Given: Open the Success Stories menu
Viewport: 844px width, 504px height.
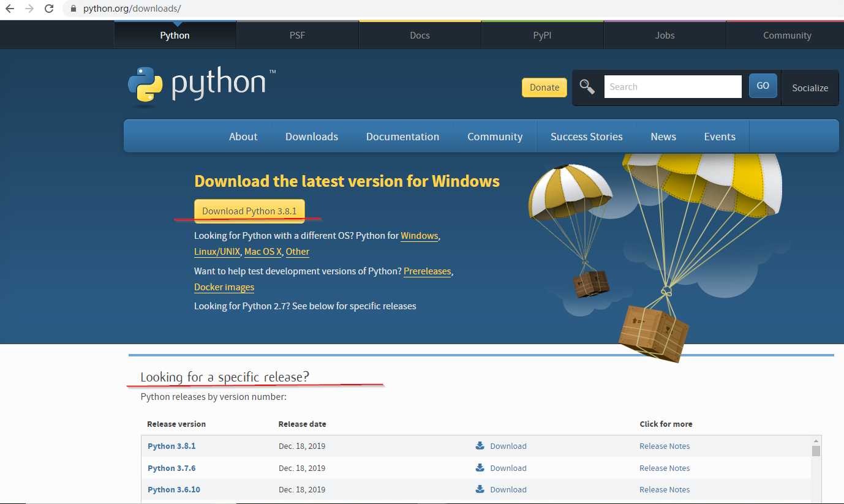Looking at the screenshot, I should coord(587,137).
